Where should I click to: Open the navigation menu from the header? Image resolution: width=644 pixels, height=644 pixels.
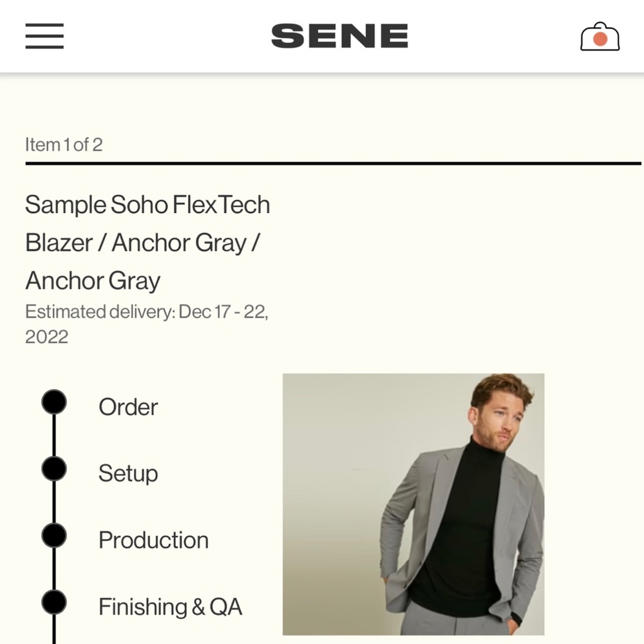(x=44, y=37)
